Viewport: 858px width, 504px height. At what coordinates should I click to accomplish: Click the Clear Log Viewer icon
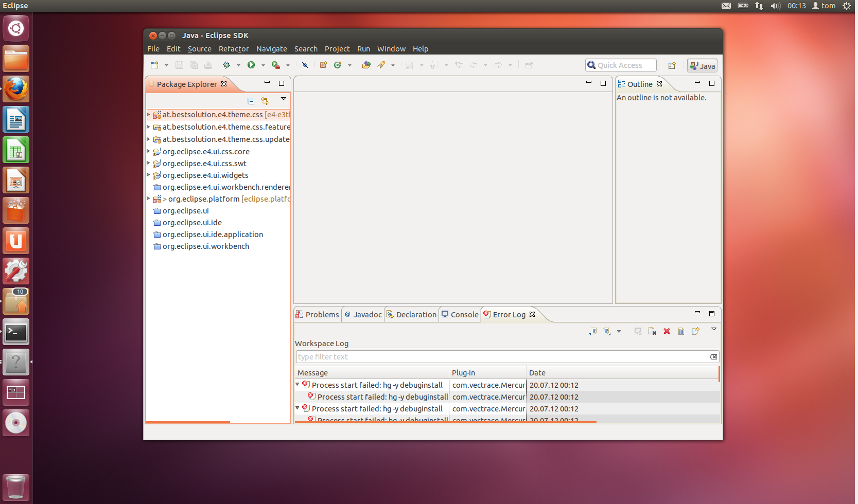pyautogui.click(x=652, y=331)
